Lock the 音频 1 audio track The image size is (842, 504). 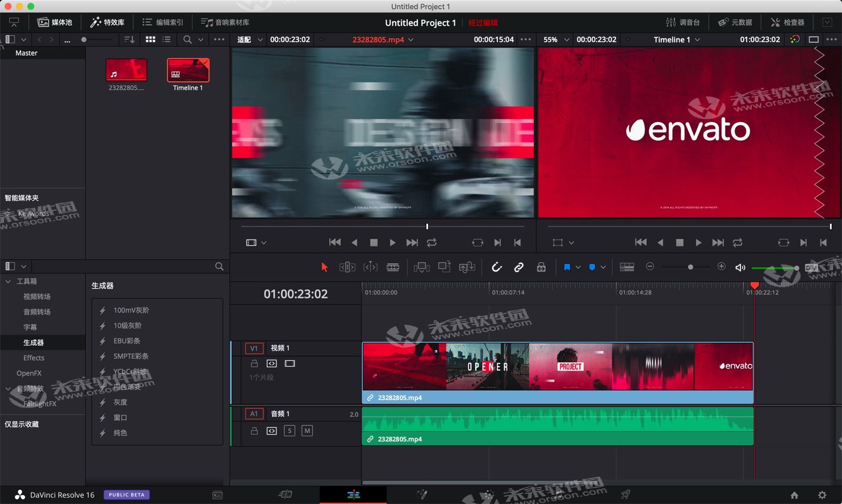(254, 431)
